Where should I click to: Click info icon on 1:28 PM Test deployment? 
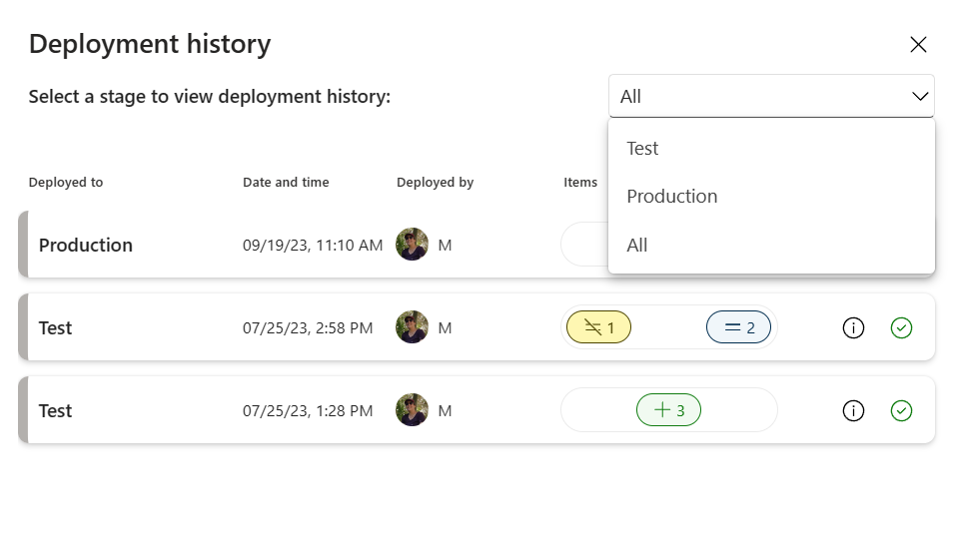(853, 410)
